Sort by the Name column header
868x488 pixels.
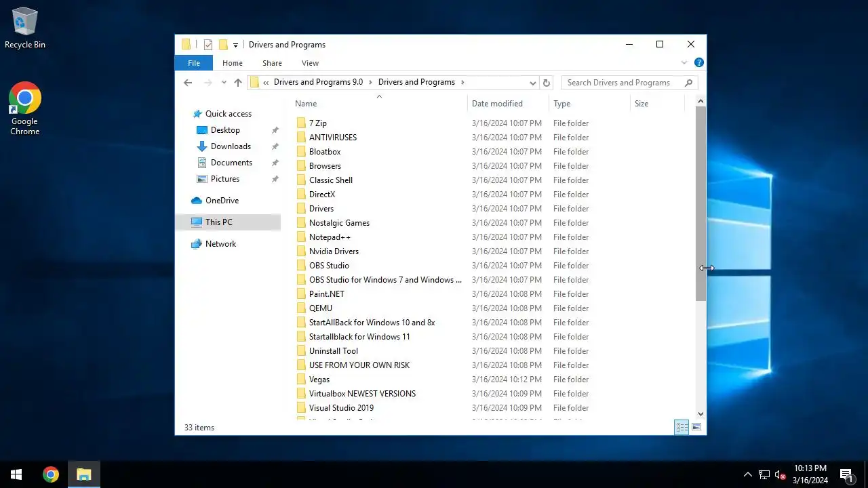pos(380,104)
